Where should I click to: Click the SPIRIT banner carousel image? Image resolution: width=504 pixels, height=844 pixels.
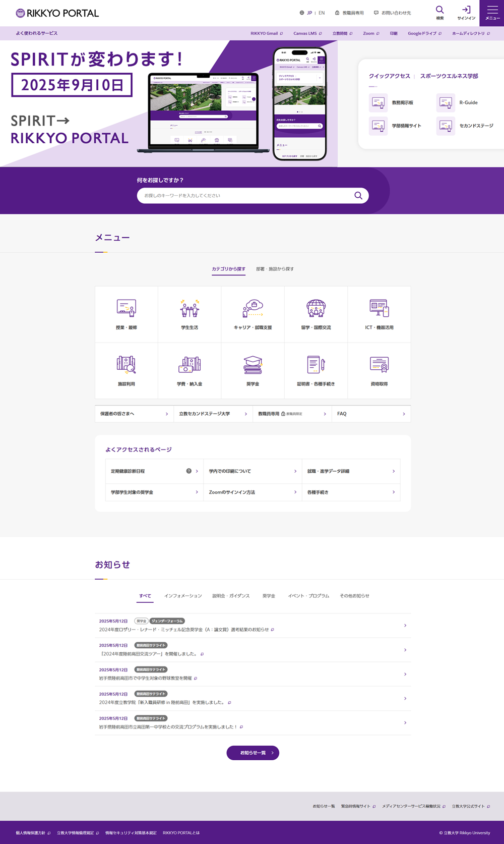(x=168, y=103)
